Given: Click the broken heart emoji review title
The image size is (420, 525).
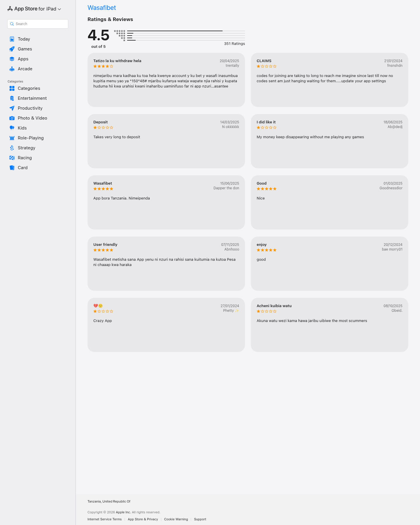Looking at the screenshot, I should click(98, 306).
